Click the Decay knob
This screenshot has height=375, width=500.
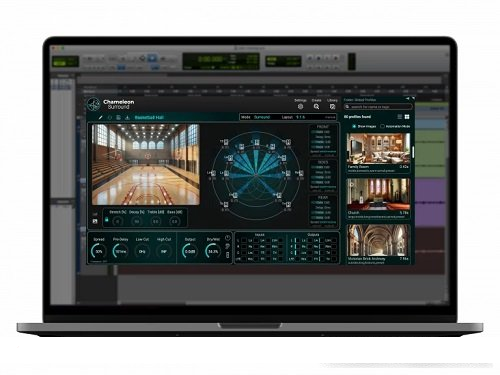pyautogui.click(x=136, y=221)
